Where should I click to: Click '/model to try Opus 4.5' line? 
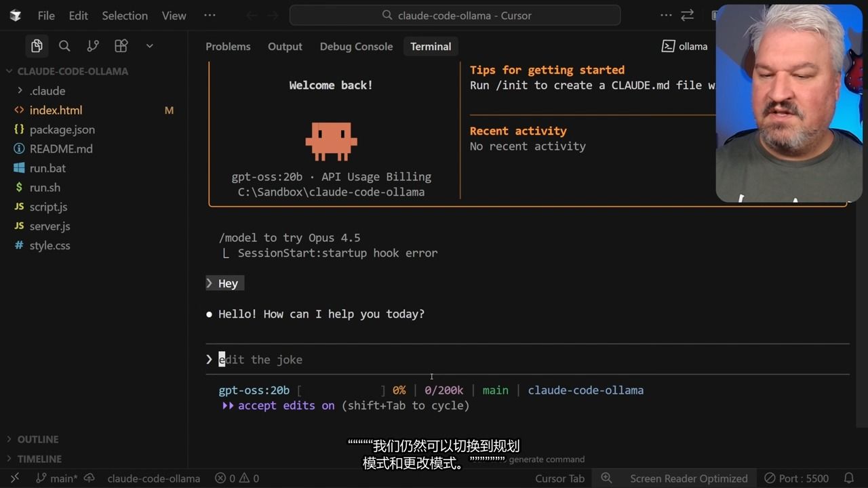click(x=290, y=238)
